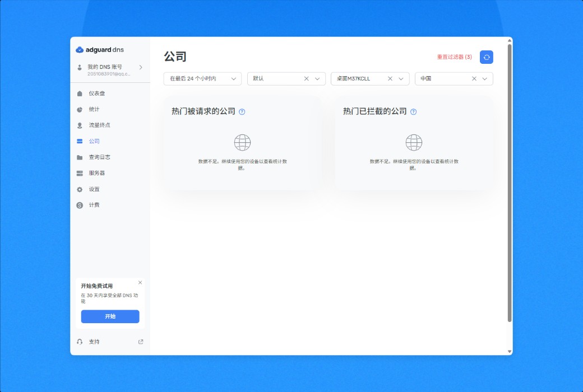Click the 计费 (Billing) icon
This screenshot has width=583, height=392.
pyautogui.click(x=79, y=205)
